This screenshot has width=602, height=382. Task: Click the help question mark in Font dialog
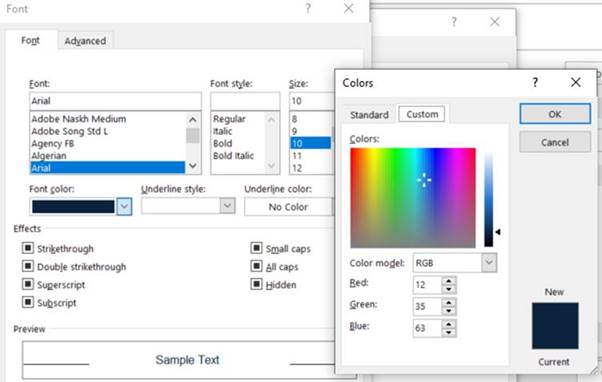pyautogui.click(x=308, y=8)
